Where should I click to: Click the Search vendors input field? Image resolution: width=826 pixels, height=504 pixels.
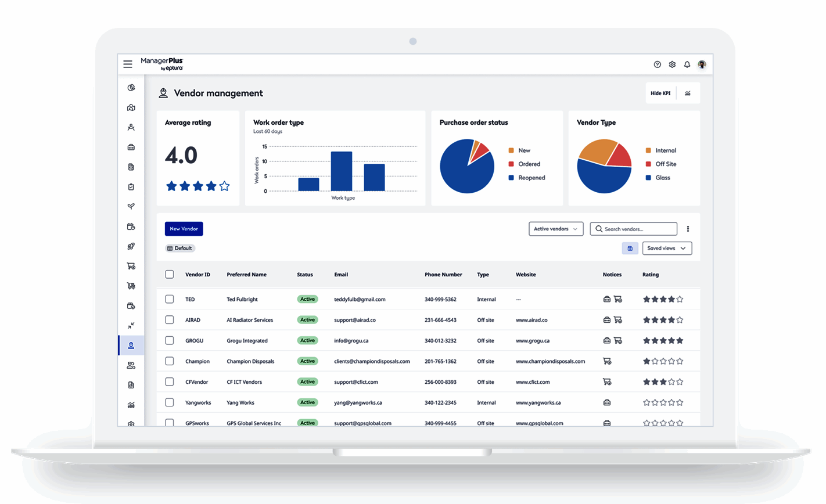tap(634, 229)
